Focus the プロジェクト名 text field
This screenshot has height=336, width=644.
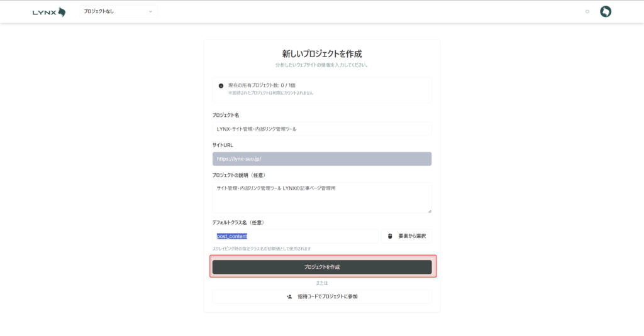coord(321,129)
